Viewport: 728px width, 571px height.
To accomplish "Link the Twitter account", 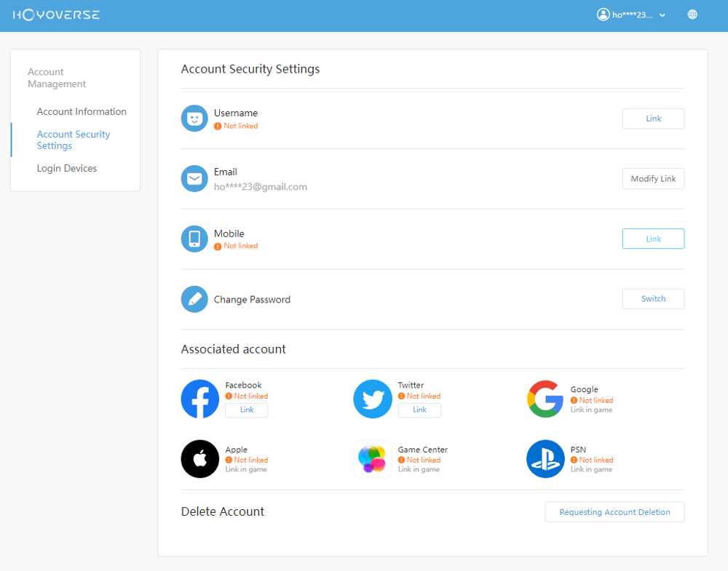I will [419, 410].
